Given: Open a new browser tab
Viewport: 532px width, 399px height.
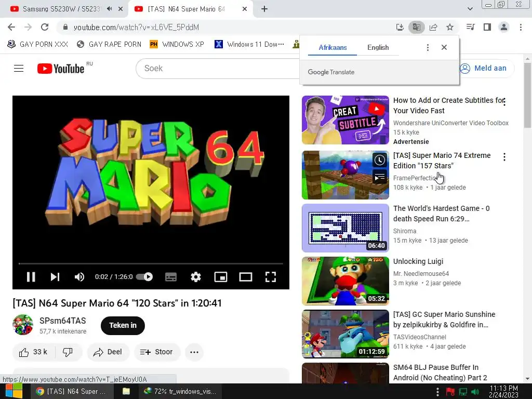Looking at the screenshot, I should (x=264, y=9).
